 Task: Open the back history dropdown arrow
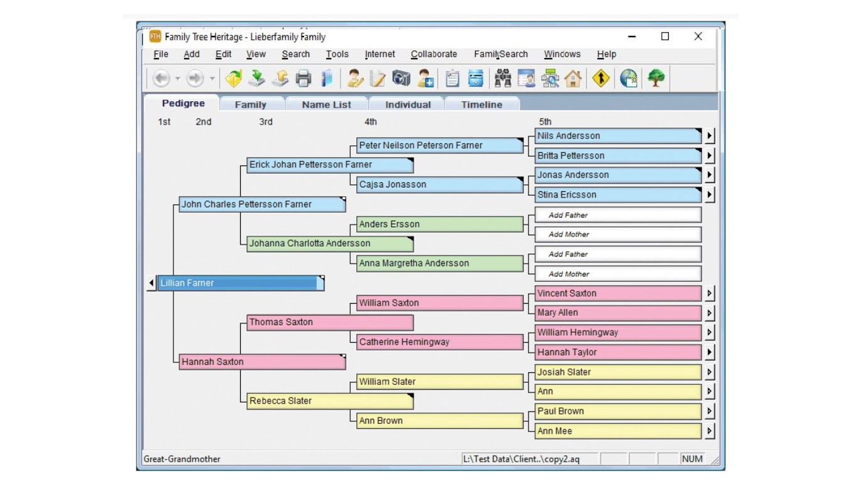pos(177,79)
